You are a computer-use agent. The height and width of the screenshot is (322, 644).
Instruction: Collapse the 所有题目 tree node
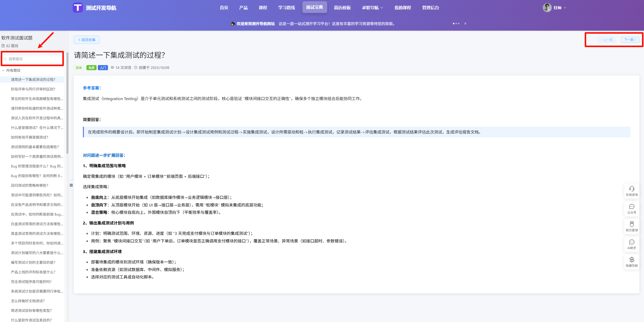click(3, 71)
